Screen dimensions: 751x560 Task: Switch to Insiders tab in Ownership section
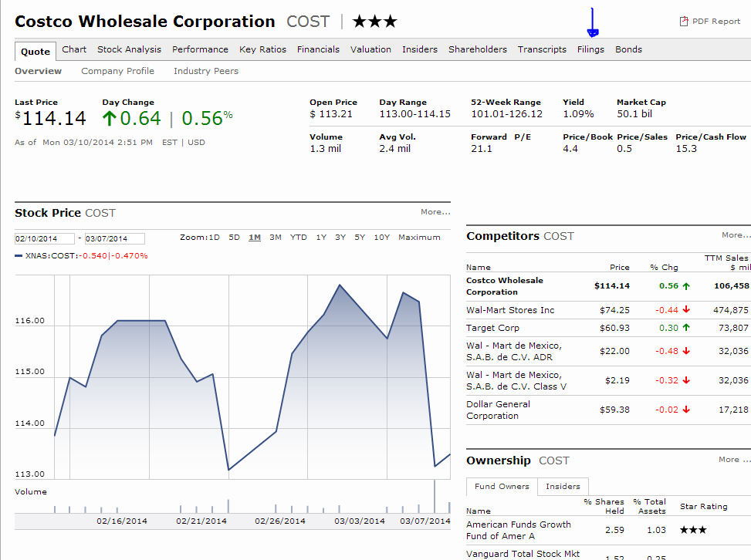click(x=563, y=487)
